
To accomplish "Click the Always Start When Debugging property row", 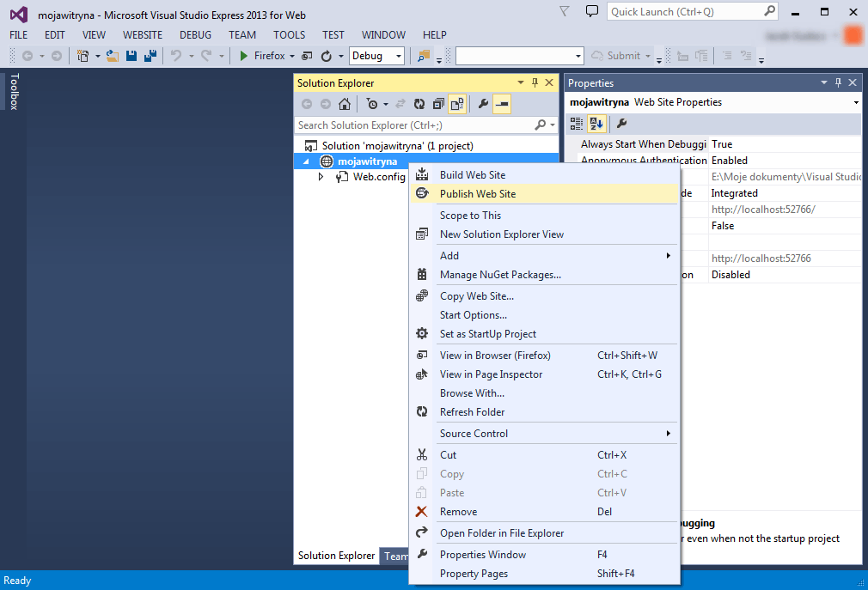I will tap(719, 144).
